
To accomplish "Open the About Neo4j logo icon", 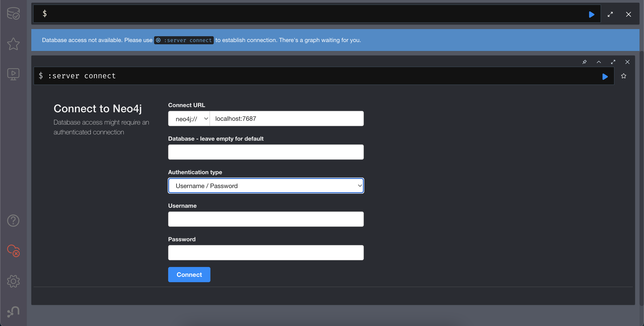I will (13, 311).
